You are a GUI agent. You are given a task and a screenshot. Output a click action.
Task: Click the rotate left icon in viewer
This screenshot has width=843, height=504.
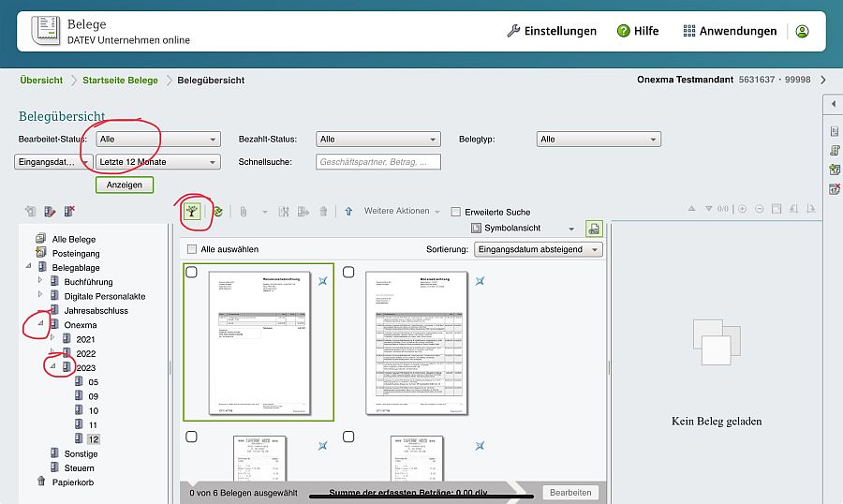[x=793, y=209]
